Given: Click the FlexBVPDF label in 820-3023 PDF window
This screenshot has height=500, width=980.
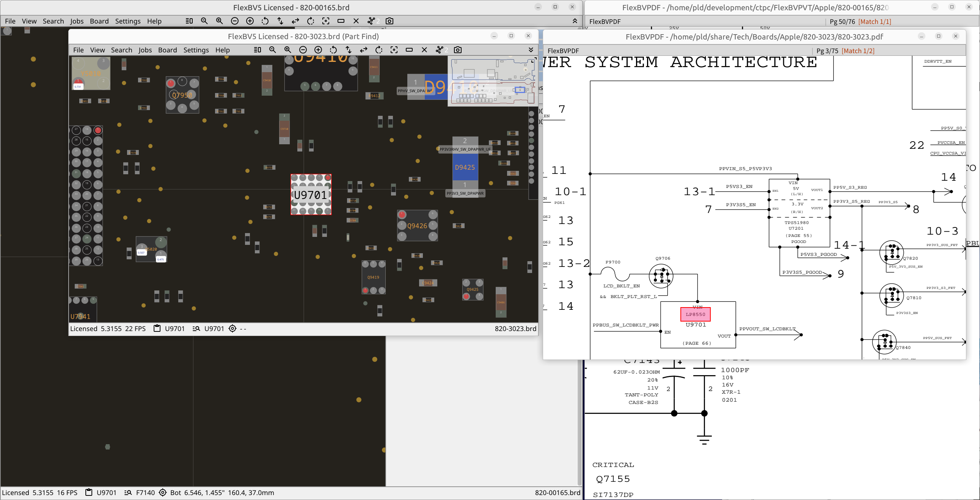Looking at the screenshot, I should coord(563,50).
